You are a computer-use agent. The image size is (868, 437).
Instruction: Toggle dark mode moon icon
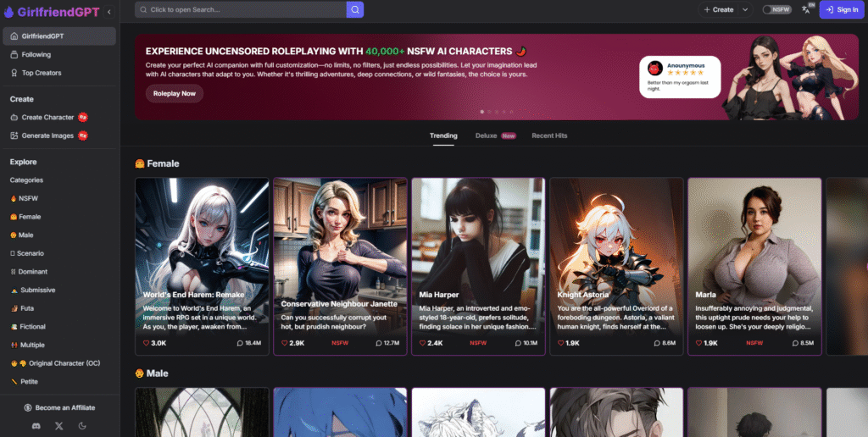(82, 425)
